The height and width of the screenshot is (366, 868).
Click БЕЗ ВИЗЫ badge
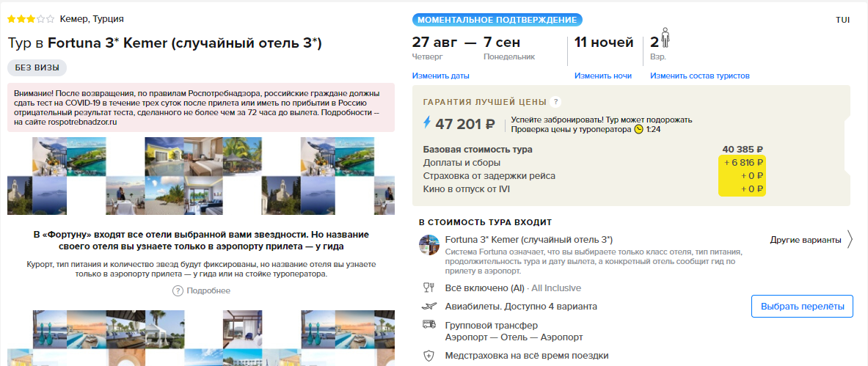[37, 67]
